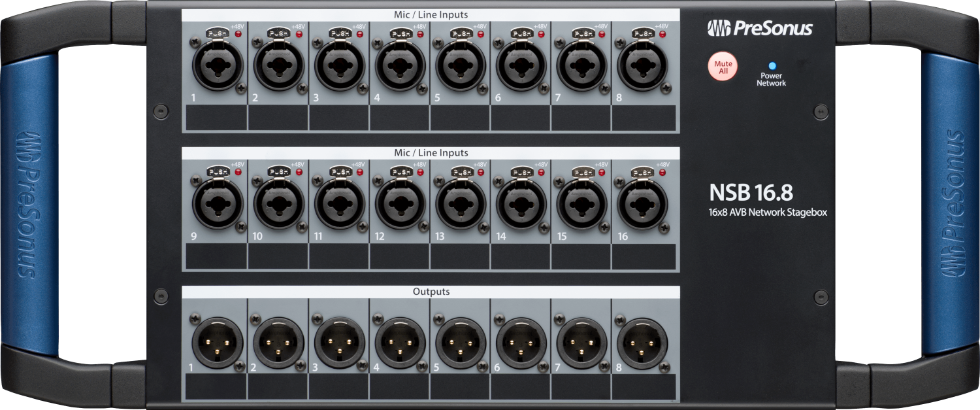The height and width of the screenshot is (410, 980).
Task: Click the PUSH release tab on input 1
Action: click(x=218, y=34)
